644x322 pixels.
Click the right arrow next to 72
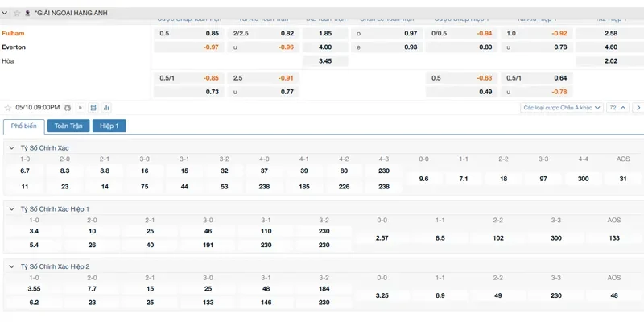(638, 107)
